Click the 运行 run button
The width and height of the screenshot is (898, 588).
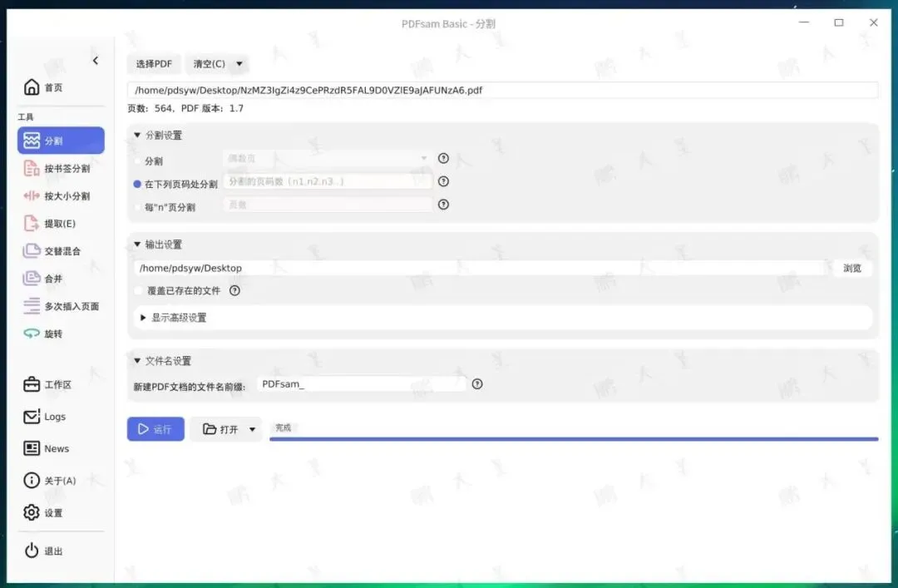(155, 428)
